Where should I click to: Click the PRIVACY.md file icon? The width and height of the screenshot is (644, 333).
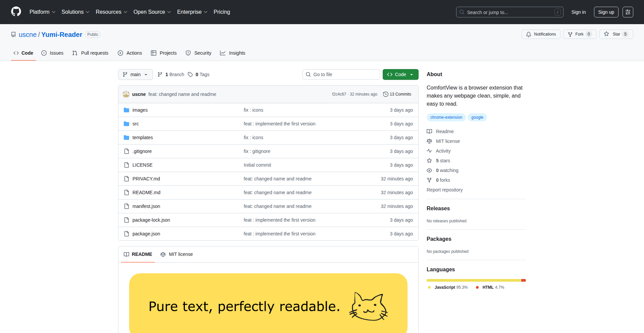point(126,179)
